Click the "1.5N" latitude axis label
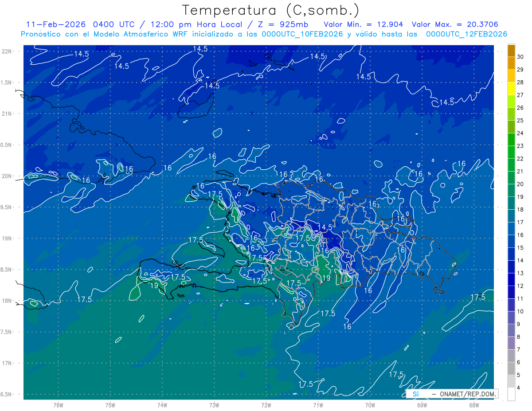The width and height of the screenshot is (532, 411). pos(7,82)
